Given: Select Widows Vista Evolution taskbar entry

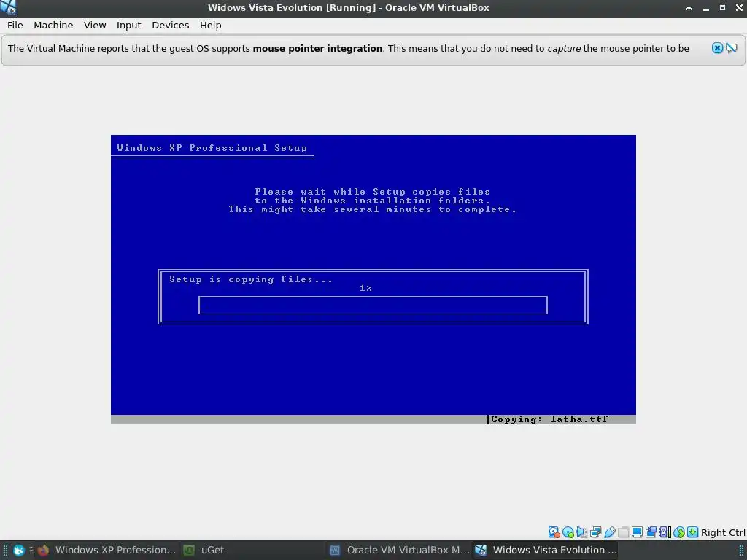Looking at the screenshot, I should (546, 550).
